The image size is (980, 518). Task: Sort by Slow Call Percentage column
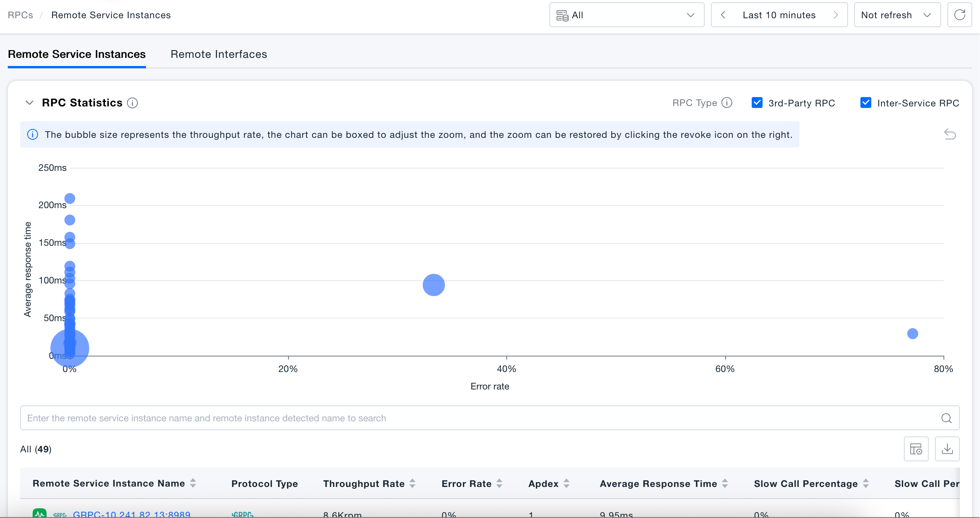click(866, 483)
